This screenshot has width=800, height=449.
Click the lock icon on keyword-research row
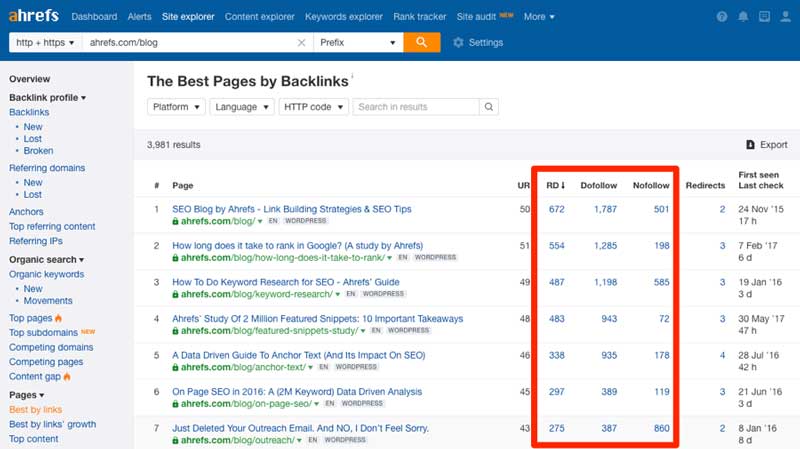[x=175, y=294]
